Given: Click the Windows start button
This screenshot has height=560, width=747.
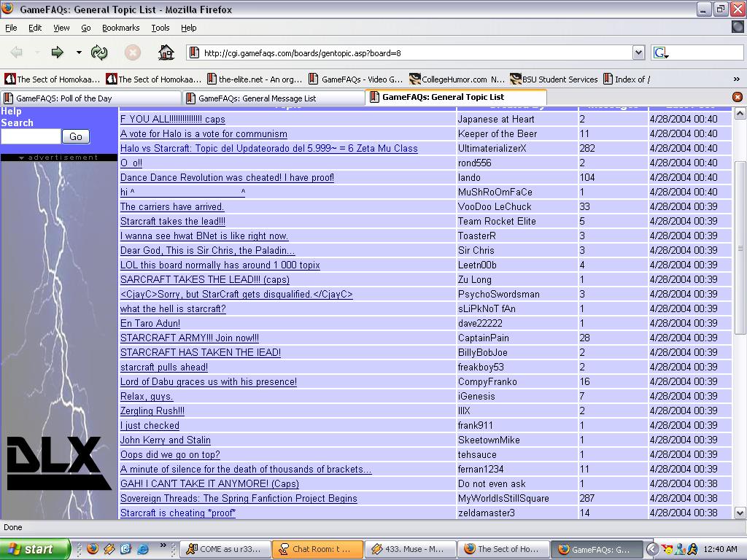Looking at the screenshot, I should (35, 549).
